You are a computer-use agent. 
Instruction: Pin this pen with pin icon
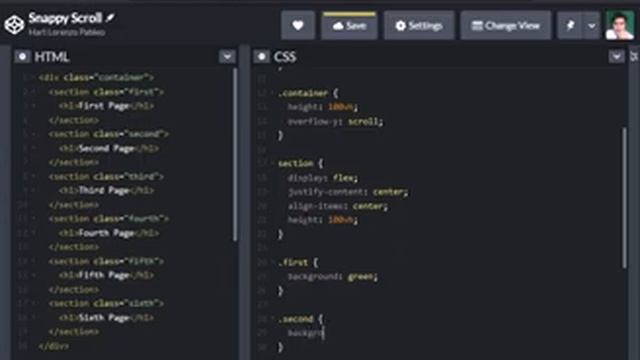point(570,26)
